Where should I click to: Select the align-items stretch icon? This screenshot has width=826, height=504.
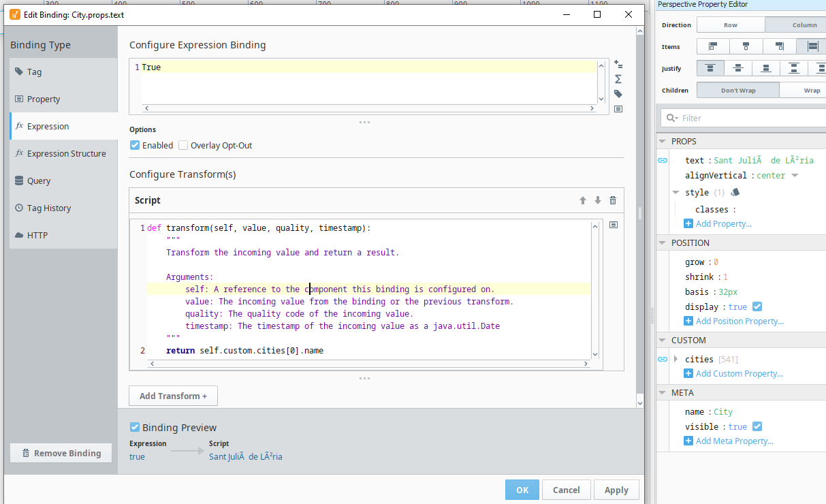(x=812, y=47)
